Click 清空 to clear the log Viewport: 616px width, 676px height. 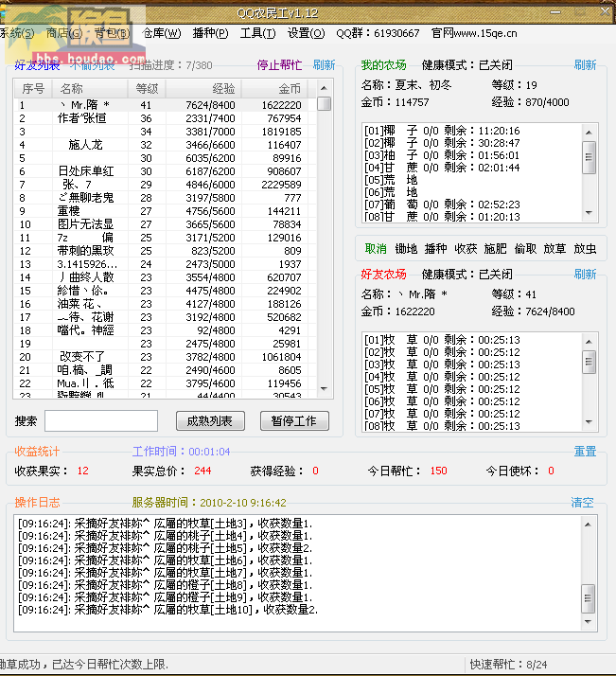(x=582, y=502)
